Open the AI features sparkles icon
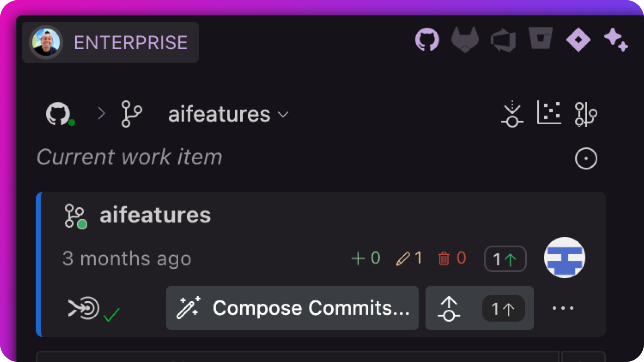Image resolution: width=644 pixels, height=362 pixels. coord(616,40)
